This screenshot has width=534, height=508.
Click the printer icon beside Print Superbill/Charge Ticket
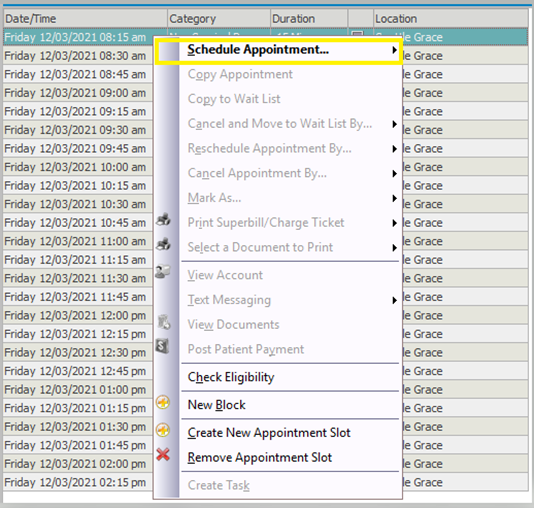163,220
